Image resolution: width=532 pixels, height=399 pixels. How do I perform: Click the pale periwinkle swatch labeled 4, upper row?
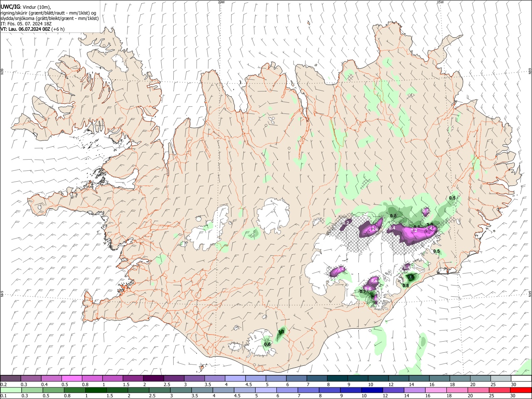pos(235,378)
